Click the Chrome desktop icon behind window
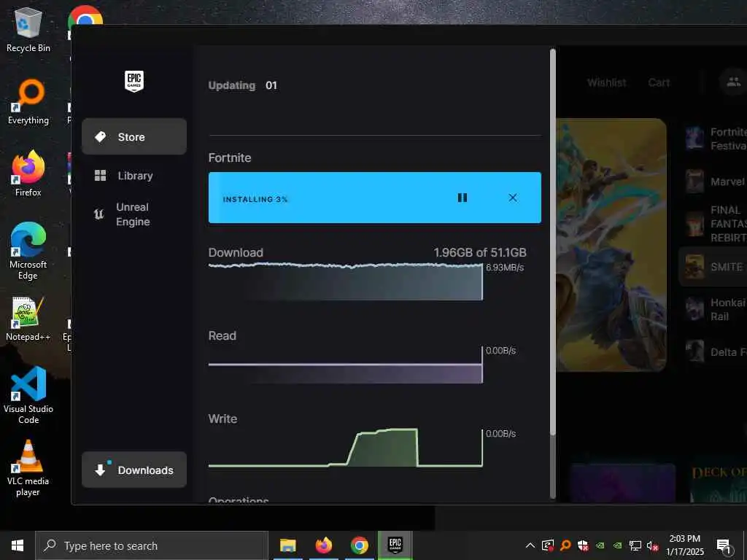Image resolution: width=747 pixels, height=560 pixels. point(85,15)
